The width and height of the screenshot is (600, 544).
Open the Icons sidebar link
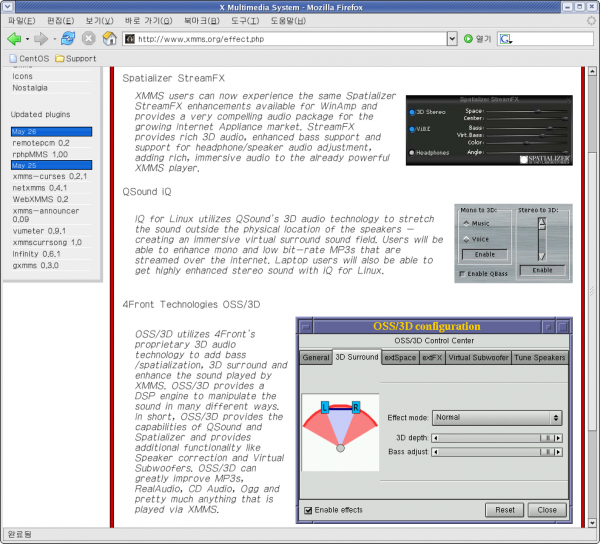coord(22,77)
